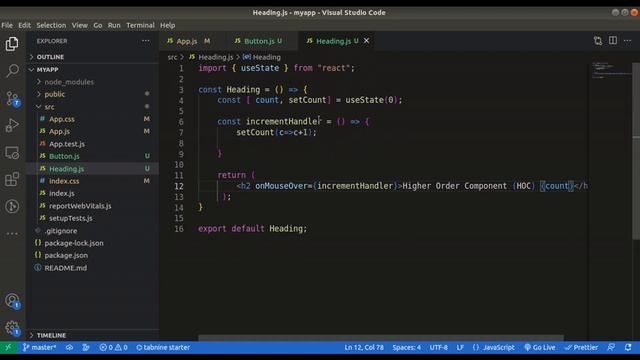Click the Ln 12, Col 78 cursor position
The height and width of the screenshot is (360, 640).
[364, 347]
